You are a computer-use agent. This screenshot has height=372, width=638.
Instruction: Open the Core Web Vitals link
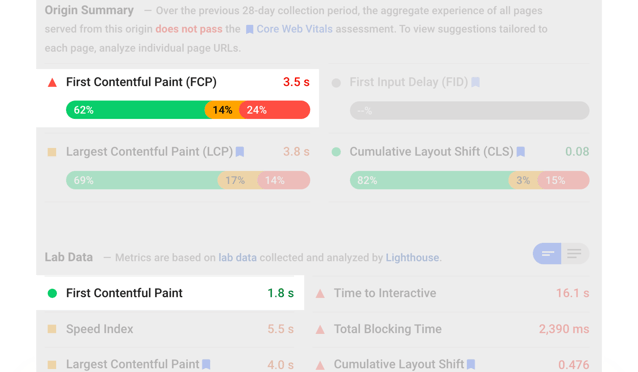[294, 29]
